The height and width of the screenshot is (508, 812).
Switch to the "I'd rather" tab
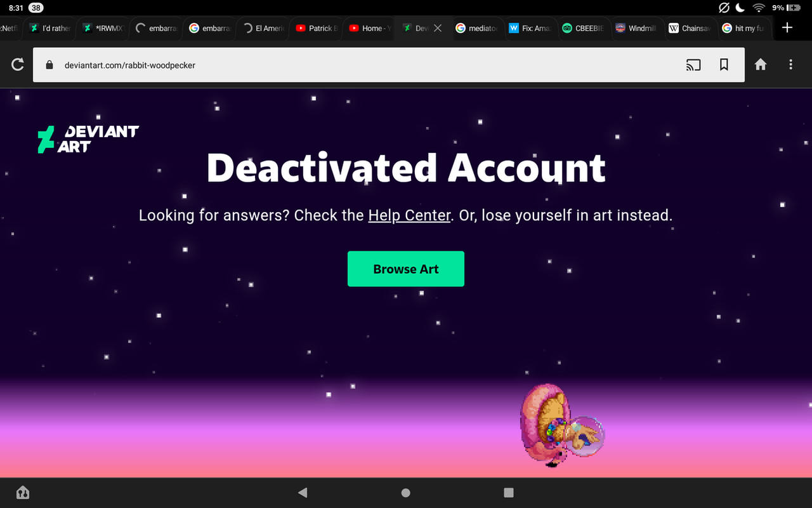point(49,28)
